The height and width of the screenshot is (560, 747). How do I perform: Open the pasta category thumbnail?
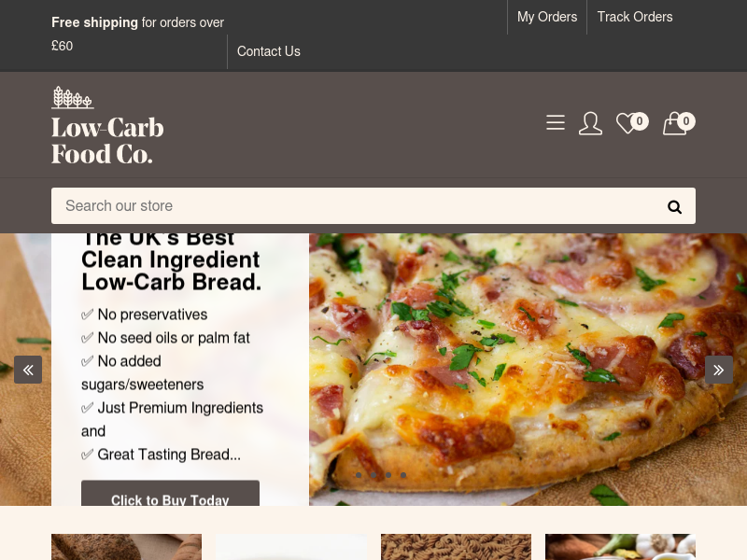[x=456, y=547]
